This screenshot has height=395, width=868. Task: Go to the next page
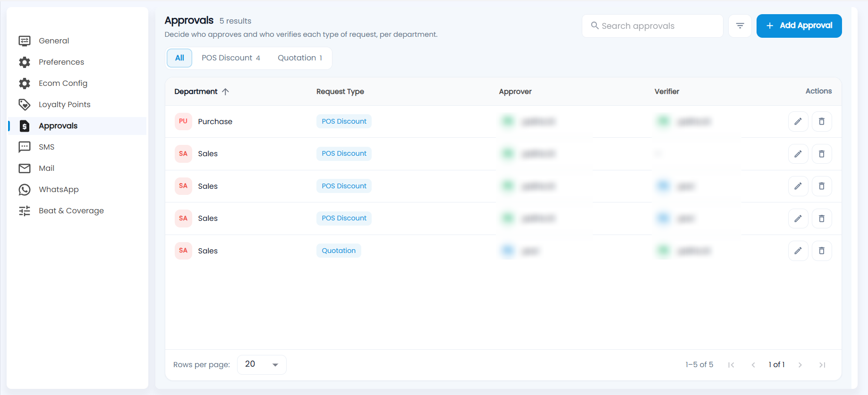[x=800, y=365]
